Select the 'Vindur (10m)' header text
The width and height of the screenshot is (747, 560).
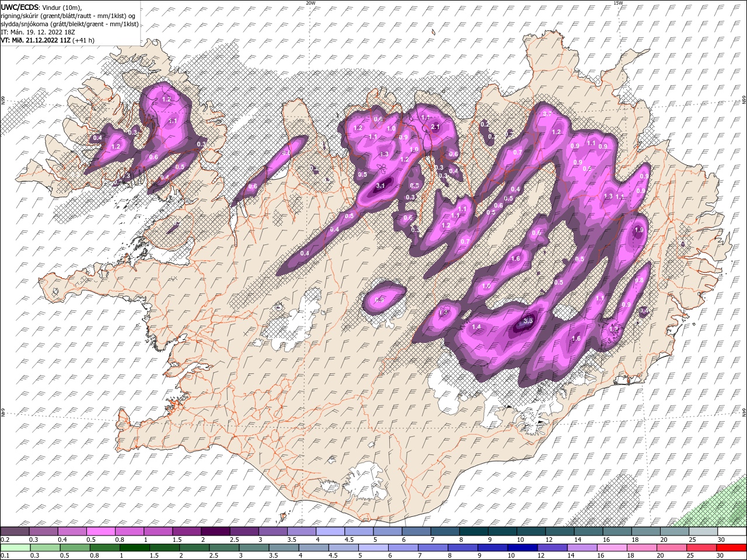[62, 7]
